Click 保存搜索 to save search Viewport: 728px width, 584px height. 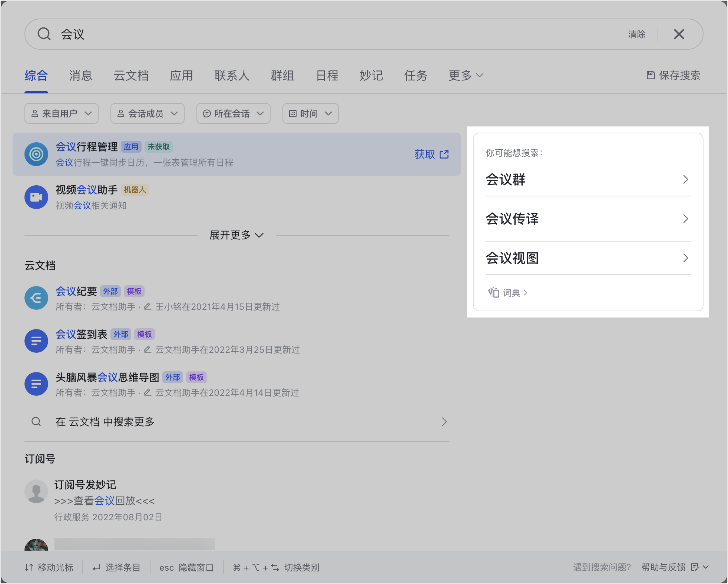pyautogui.click(x=673, y=75)
